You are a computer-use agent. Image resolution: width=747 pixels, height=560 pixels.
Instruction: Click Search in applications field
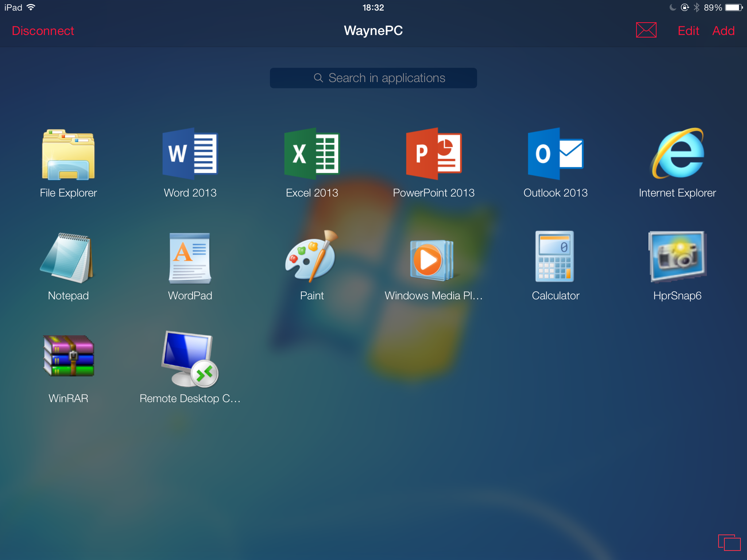tap(374, 77)
